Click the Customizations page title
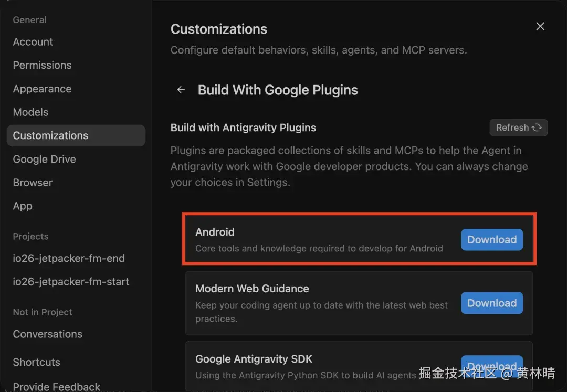567x392 pixels. coord(219,29)
